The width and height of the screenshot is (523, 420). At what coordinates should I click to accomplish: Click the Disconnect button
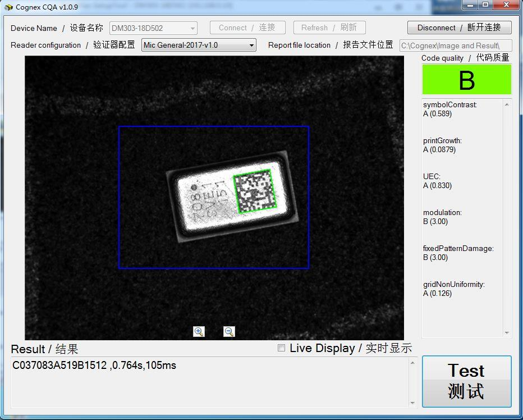(x=459, y=28)
